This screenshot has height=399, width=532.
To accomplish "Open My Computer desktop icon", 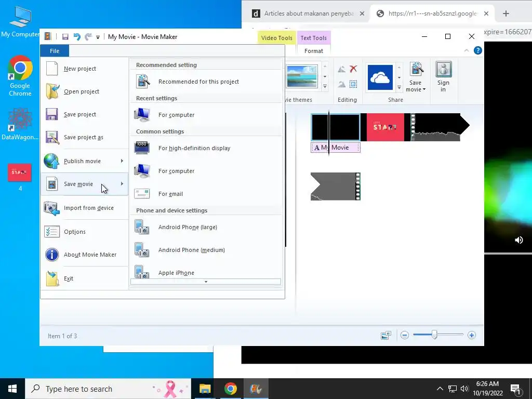I will tap(20, 22).
